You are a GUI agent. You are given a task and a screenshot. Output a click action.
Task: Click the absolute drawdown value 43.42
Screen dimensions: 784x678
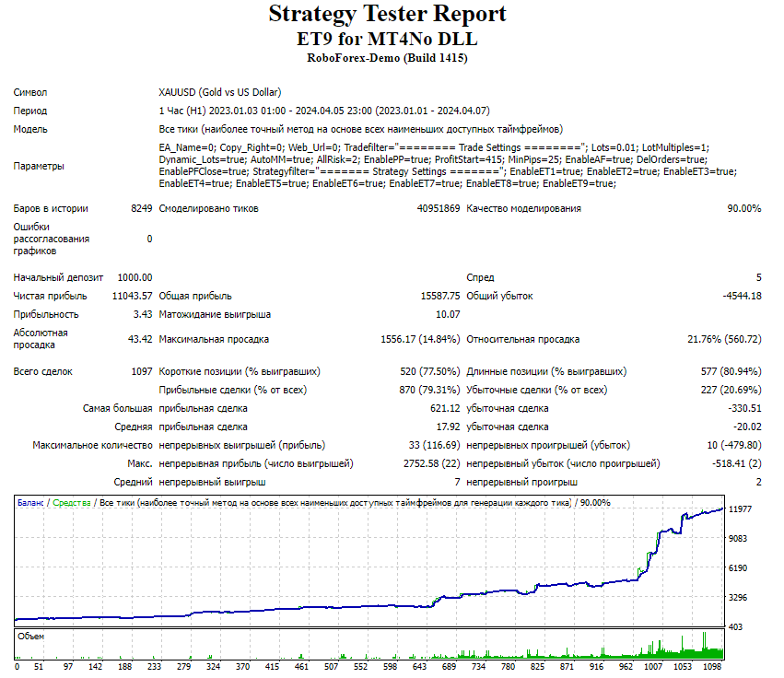(x=140, y=339)
